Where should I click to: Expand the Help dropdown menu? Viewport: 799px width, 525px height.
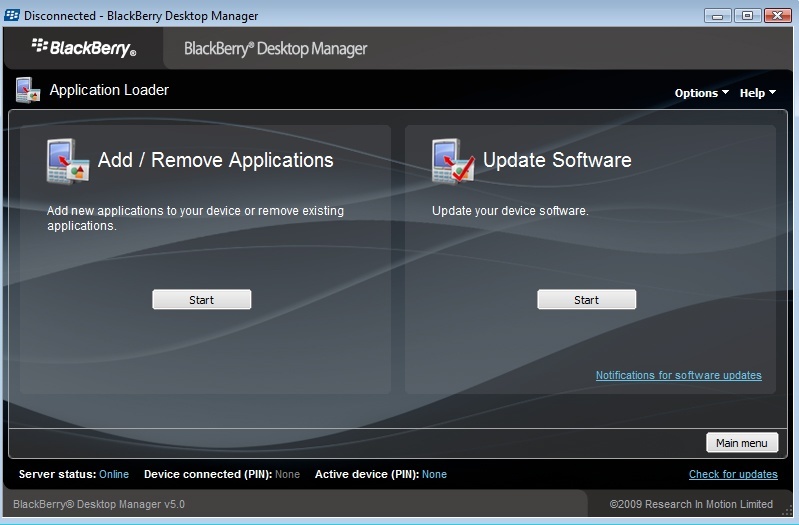(758, 93)
